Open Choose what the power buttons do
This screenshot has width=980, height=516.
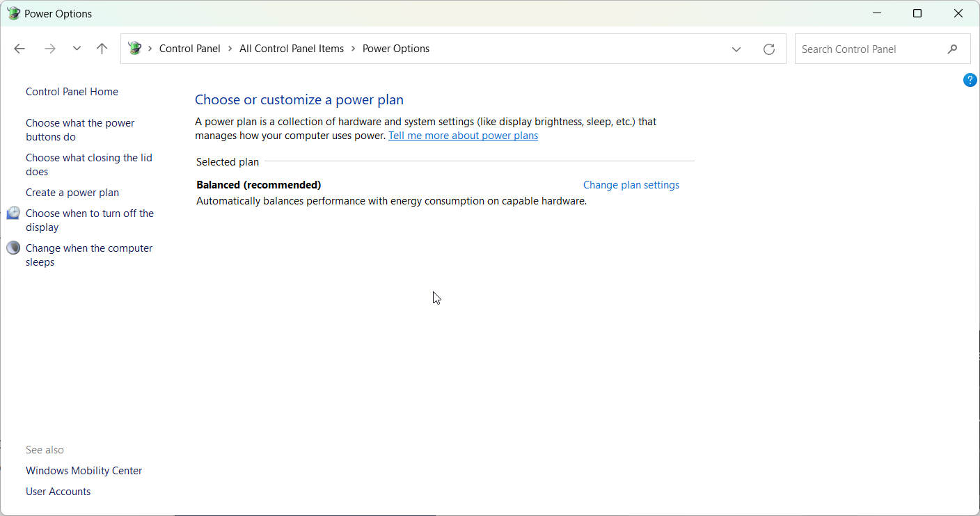click(x=80, y=130)
